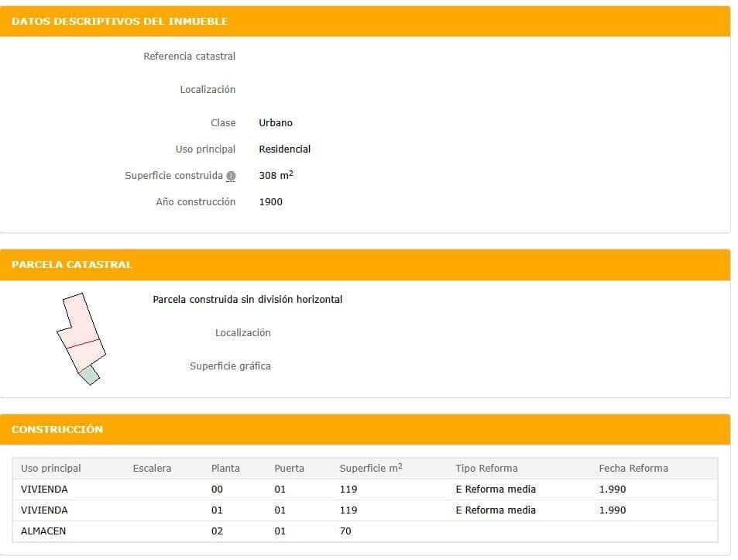Click the DATOS DESCRIPTIVOS DEL INMUEBLE header

point(119,21)
